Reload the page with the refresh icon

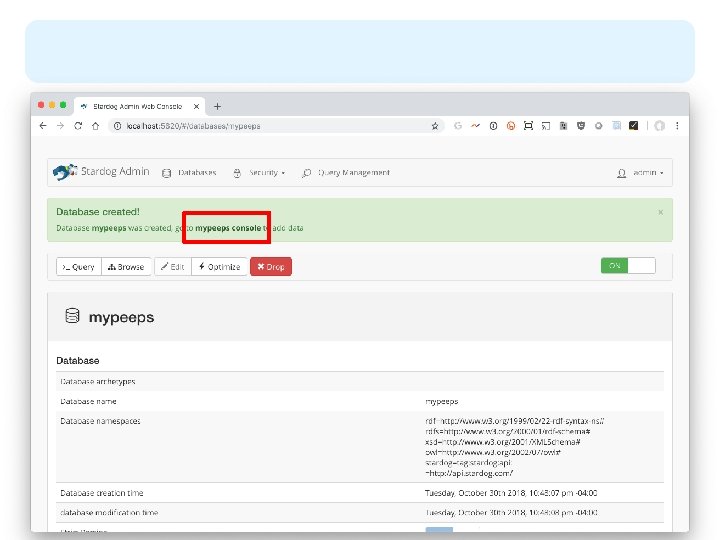click(78, 126)
